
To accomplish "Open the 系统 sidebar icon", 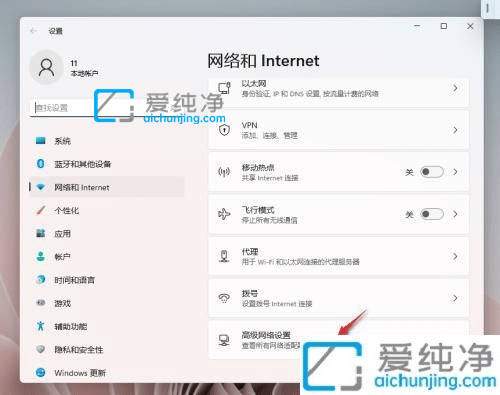I will pos(41,141).
